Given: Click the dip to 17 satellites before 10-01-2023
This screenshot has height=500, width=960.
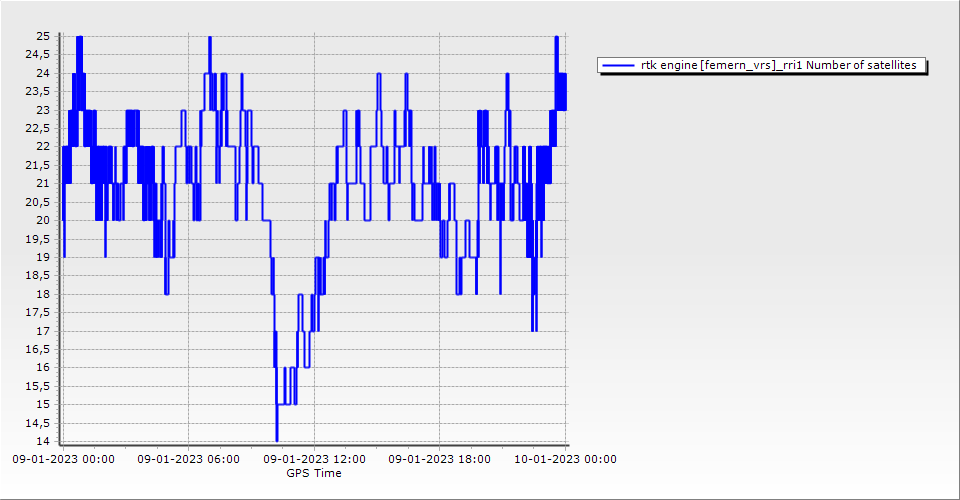Looking at the screenshot, I should pyautogui.click(x=535, y=329).
